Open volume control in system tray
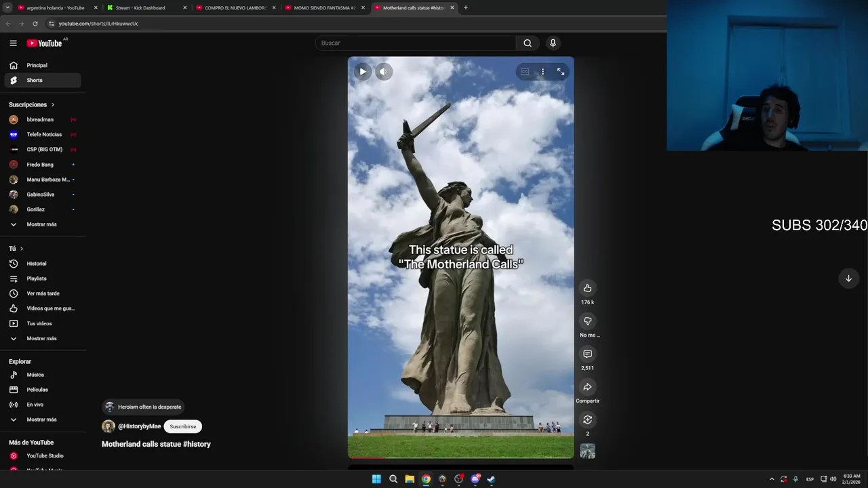Viewport: 868px width, 488px height. click(x=833, y=479)
